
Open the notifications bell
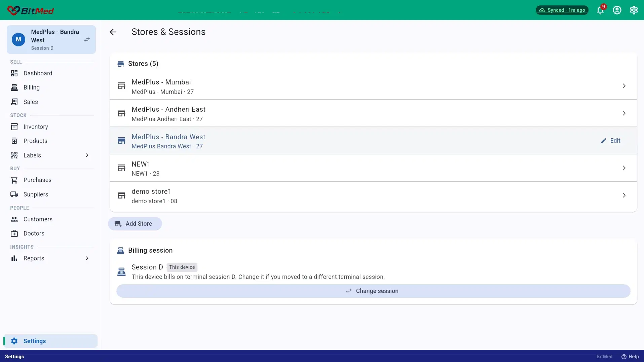(600, 10)
